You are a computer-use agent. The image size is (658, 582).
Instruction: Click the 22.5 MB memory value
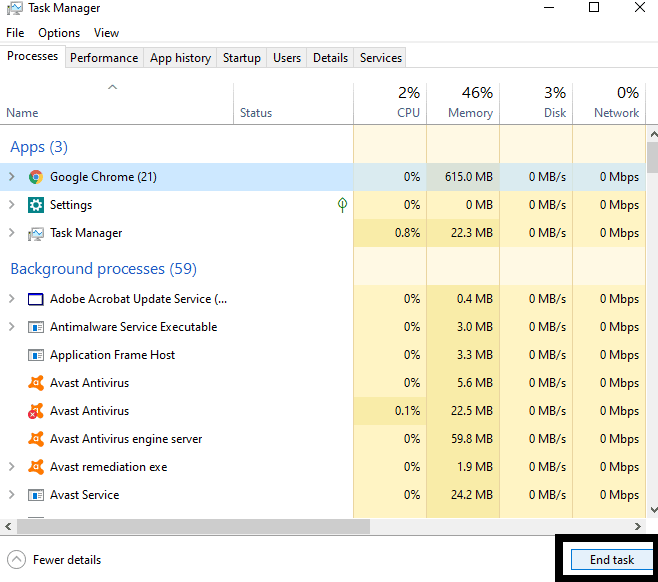coord(472,411)
